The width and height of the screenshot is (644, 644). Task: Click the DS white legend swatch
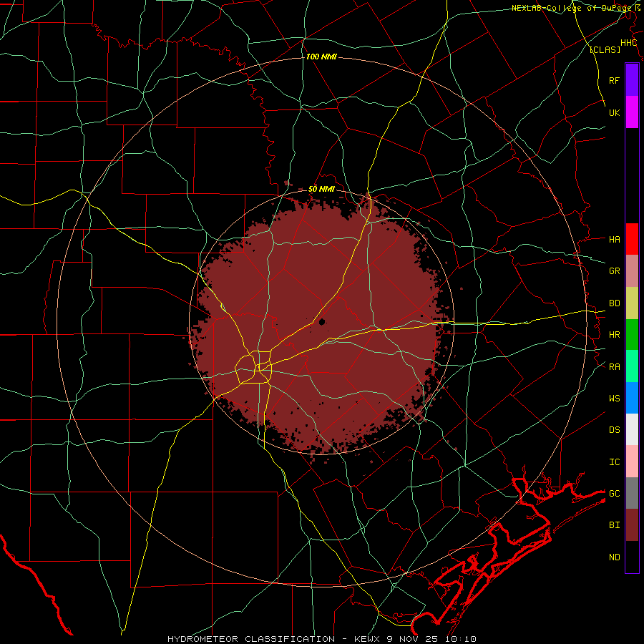(x=632, y=429)
